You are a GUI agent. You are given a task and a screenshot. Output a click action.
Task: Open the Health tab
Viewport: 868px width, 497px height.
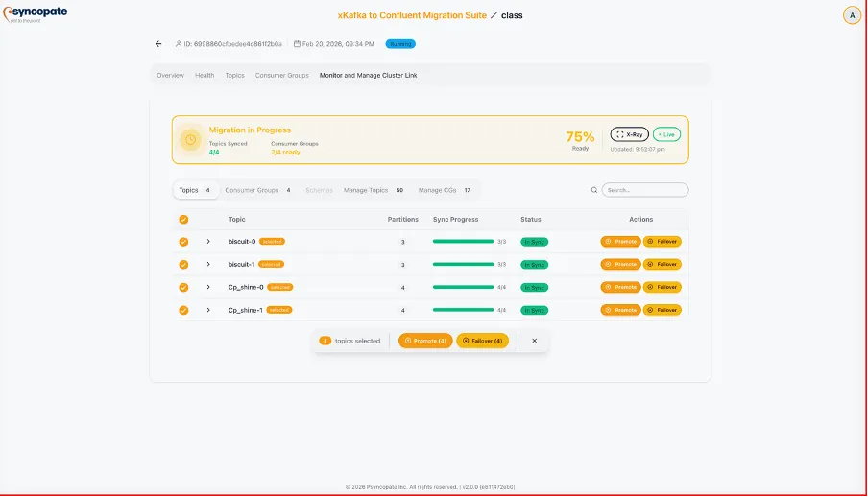coord(205,75)
